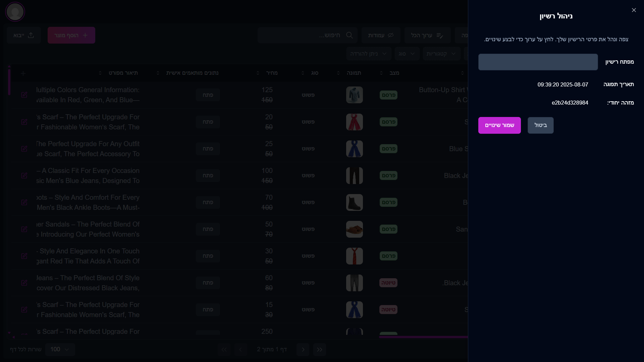Image resolution: width=644 pixels, height=362 pixels.
Task: Click the sandals product thumbnail
Action: [x=354, y=229]
